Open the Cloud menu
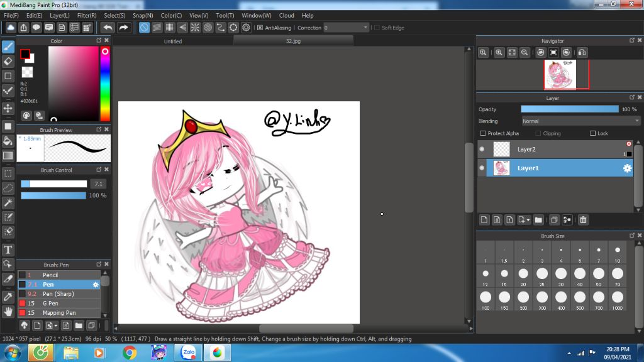644x362 pixels. (286, 15)
